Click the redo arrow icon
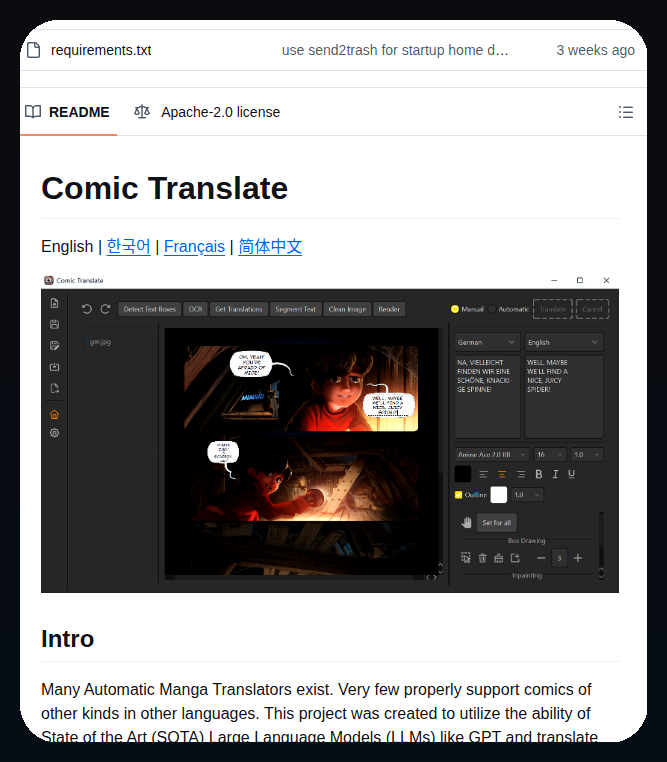667x762 pixels. (105, 309)
